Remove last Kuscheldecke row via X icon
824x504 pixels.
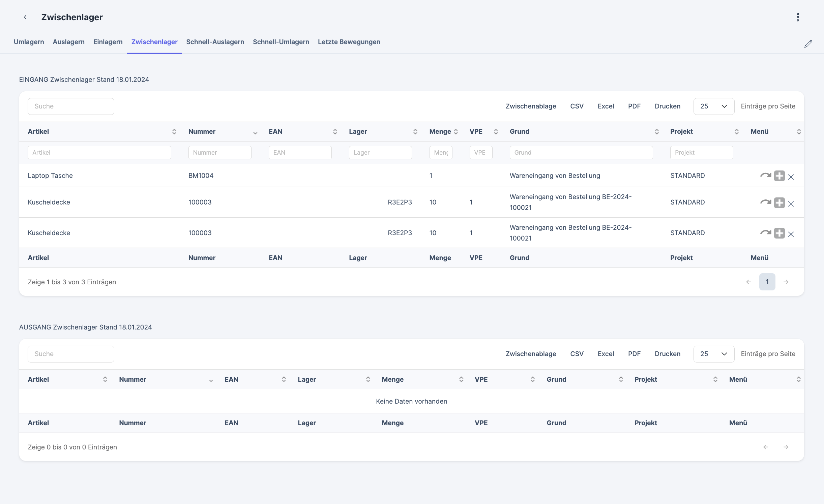point(791,234)
